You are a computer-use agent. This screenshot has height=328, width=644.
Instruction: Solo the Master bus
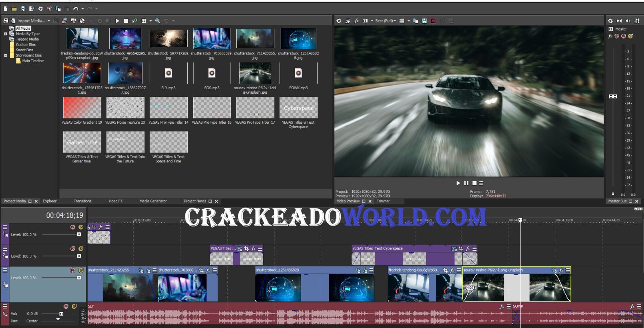point(631,36)
